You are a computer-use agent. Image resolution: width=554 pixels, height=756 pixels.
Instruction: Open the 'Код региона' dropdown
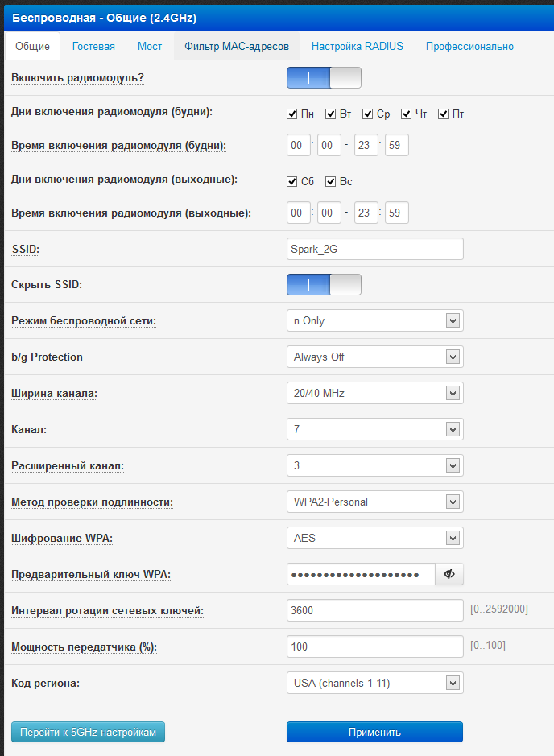tap(374, 684)
